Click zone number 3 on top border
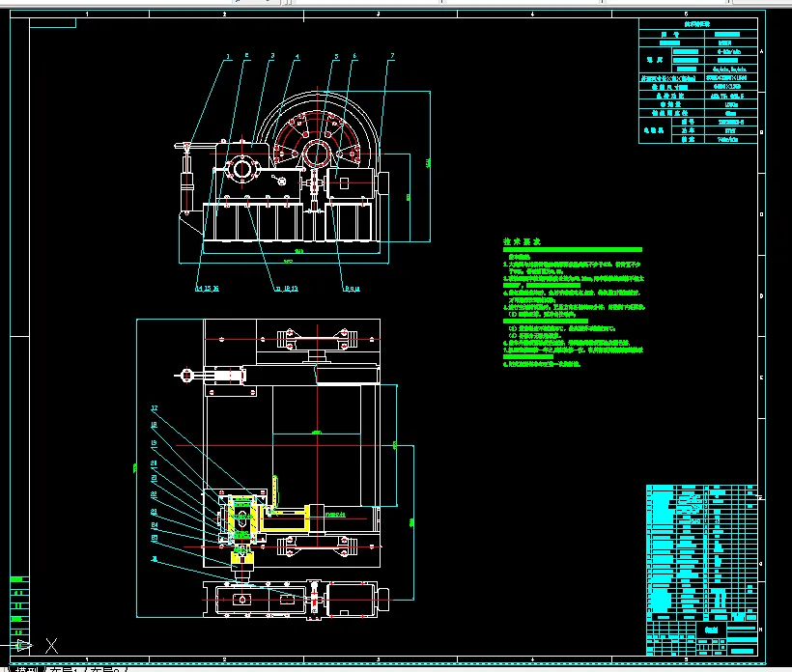 [379, 14]
